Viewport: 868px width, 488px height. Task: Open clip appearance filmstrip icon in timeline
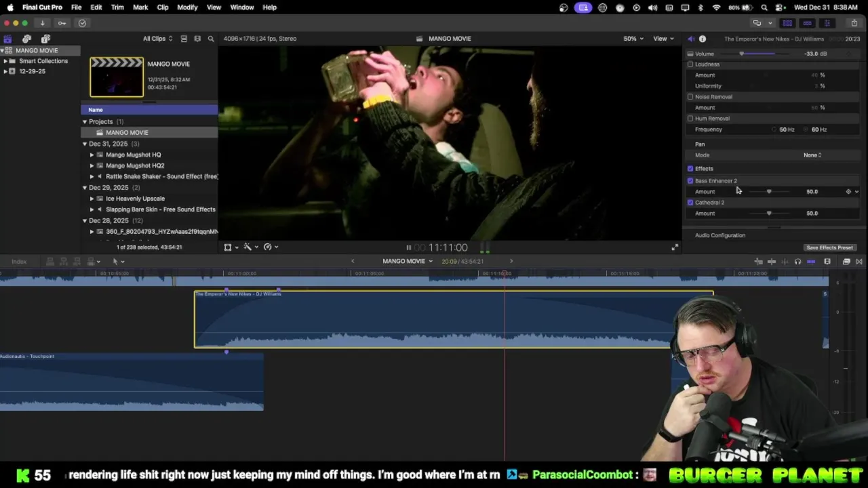(x=827, y=262)
